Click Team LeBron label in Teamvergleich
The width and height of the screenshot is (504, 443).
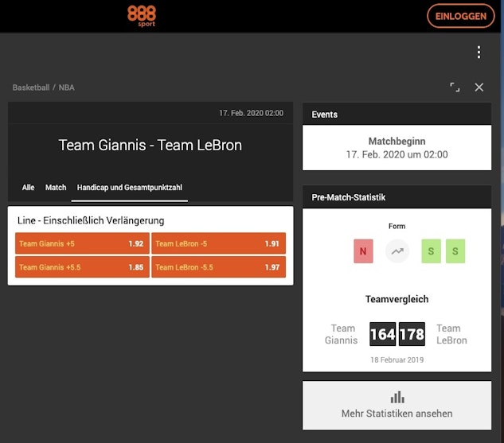451,334
